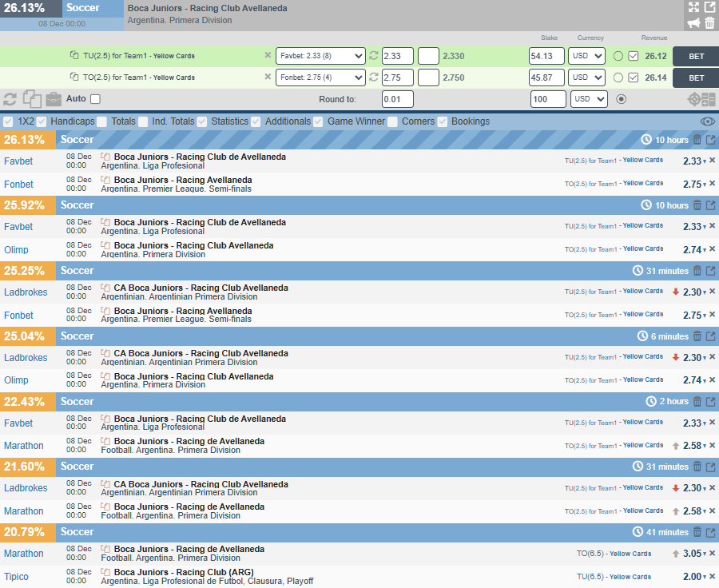Viewport: 719px width, 588px height.
Task: Toggle the 1X2 filter checkbox
Action: 8,121
